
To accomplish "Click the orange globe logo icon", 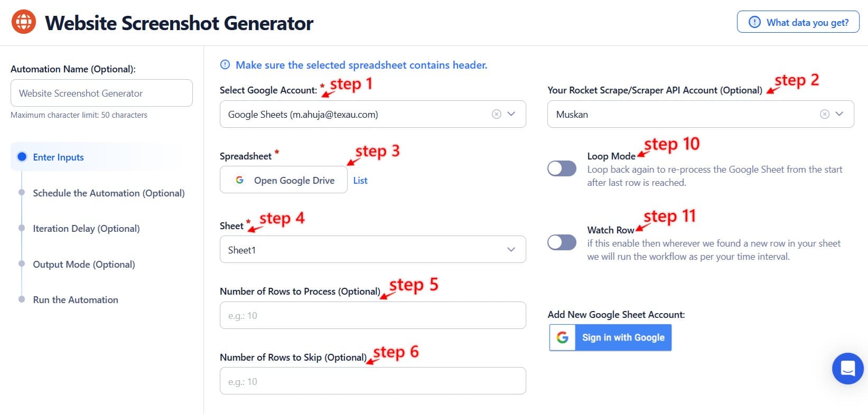I will click(x=24, y=22).
